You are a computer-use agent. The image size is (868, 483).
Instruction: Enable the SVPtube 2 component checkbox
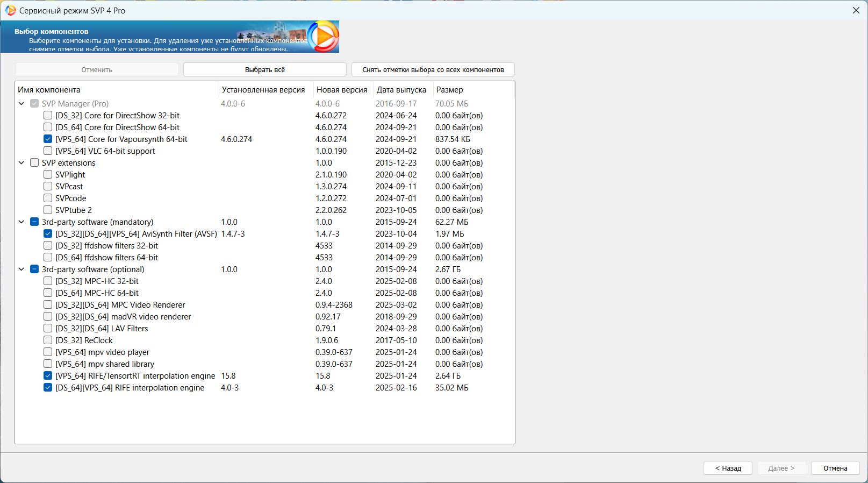(48, 210)
